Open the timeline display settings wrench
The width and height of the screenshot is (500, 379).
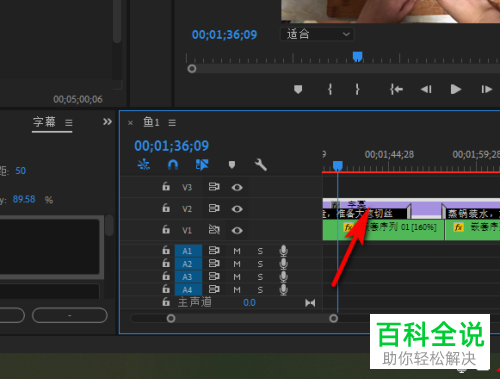(261, 164)
